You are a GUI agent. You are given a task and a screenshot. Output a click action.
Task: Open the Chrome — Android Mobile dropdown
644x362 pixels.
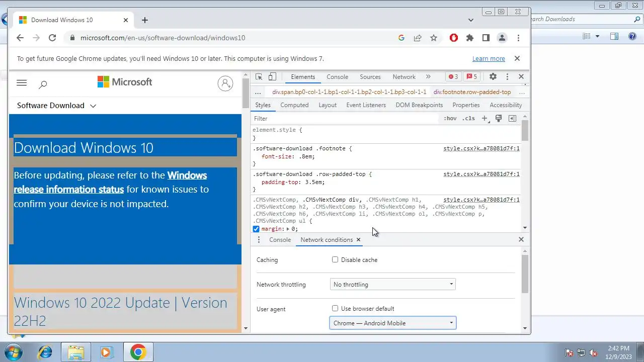[x=393, y=323]
